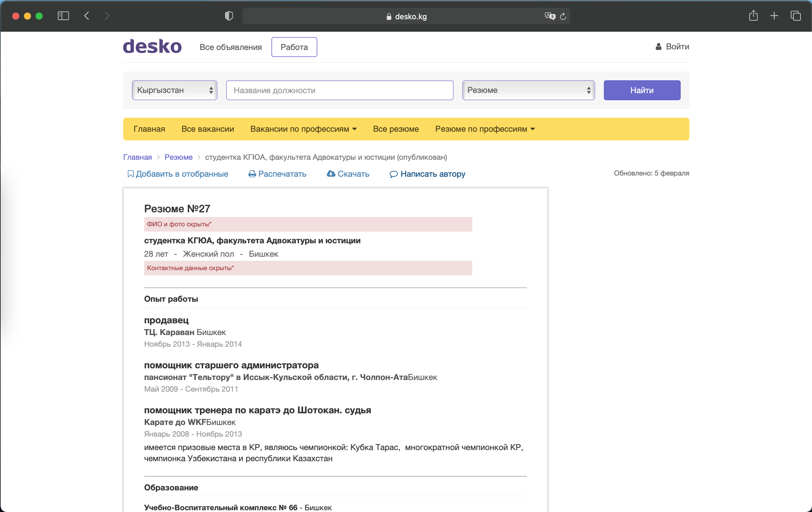
Task: Click Войти to log in
Action: point(677,46)
